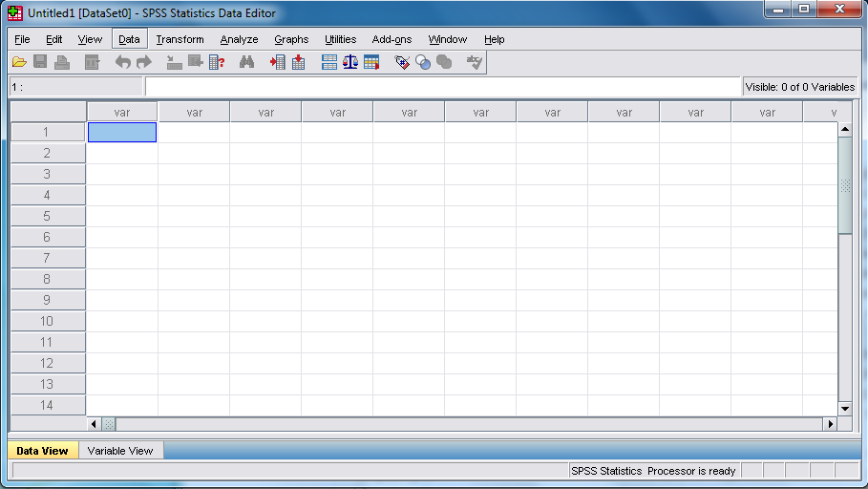The image size is (868, 489).
Task: Click the 'Visible: 0 of 0 Variables' text
Action: point(800,87)
